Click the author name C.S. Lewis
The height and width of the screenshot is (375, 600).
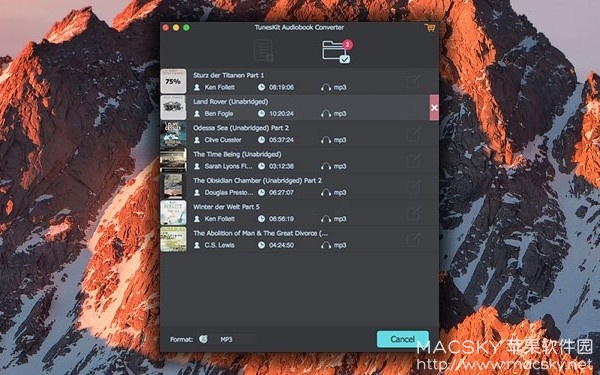click(219, 245)
